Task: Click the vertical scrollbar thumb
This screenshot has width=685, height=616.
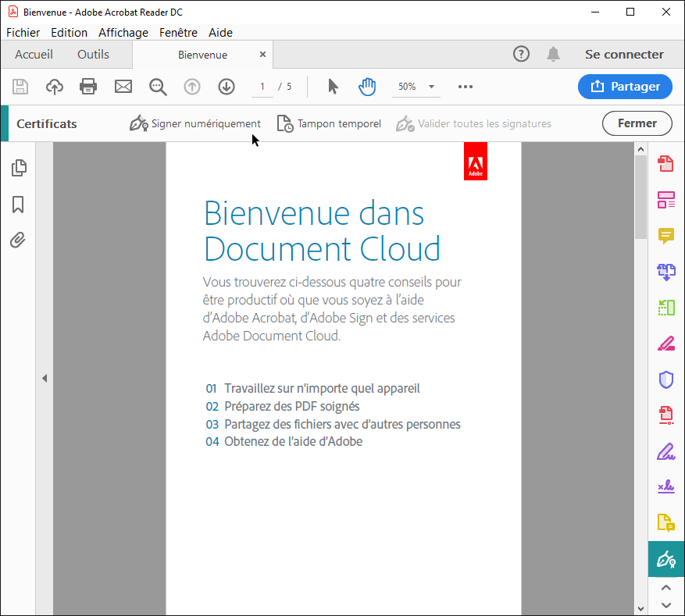Action: [640, 197]
